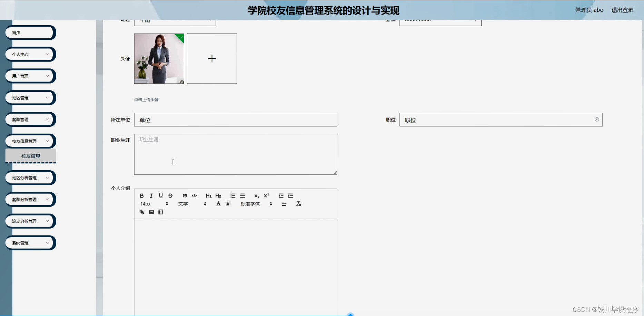Insert an ordered list
Image resolution: width=644 pixels, height=316 pixels.
tap(233, 195)
